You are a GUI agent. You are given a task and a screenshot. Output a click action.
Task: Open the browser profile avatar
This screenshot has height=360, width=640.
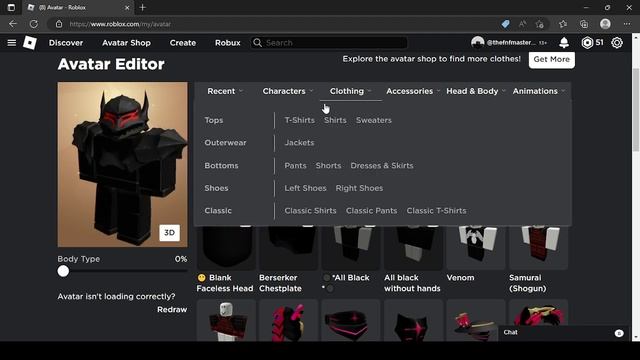tap(605, 24)
